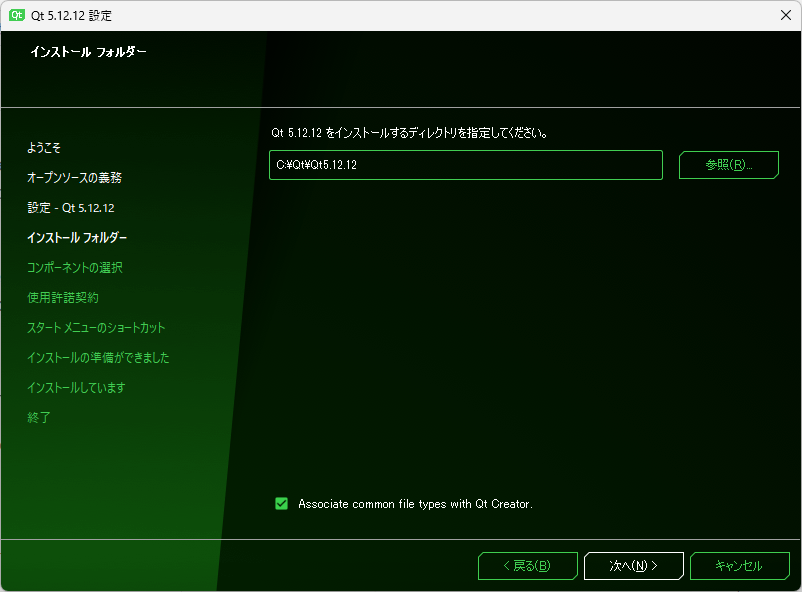Viewport: 802px width, 592px height.
Task: Cancel the installation with キャンセル button
Action: 740,566
